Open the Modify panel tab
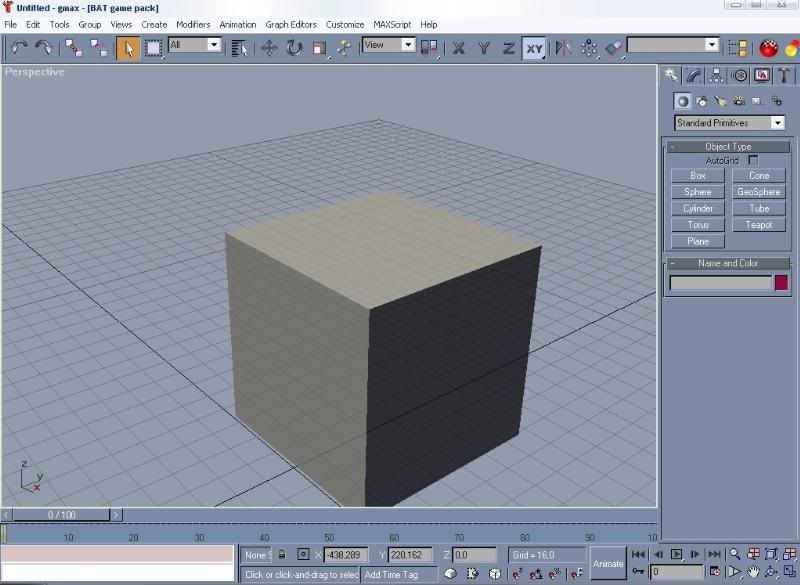The height and width of the screenshot is (585, 800). 694,75
